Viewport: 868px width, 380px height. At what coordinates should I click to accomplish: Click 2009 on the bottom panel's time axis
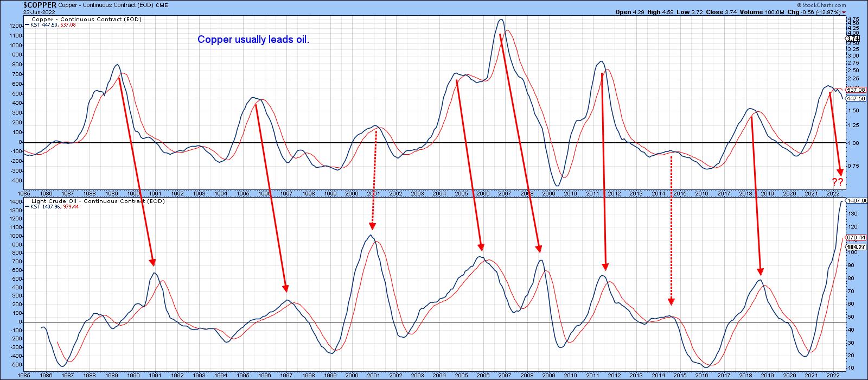[547, 375]
